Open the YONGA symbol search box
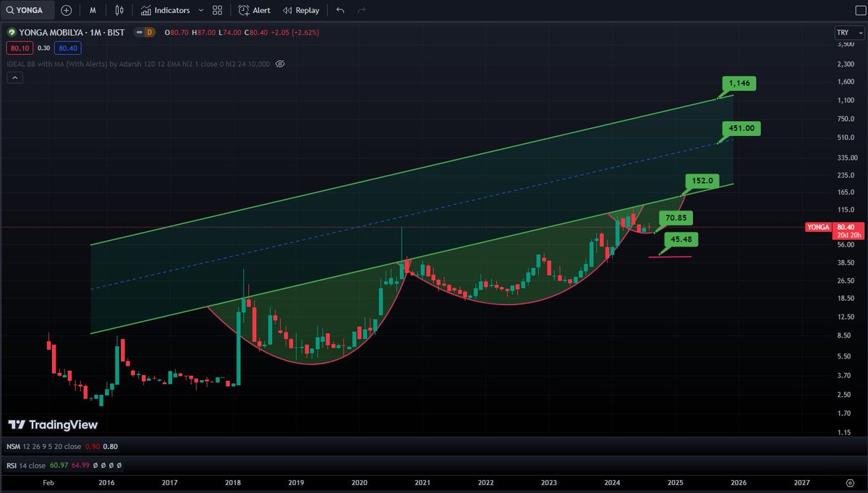The image size is (868, 493). point(27,10)
